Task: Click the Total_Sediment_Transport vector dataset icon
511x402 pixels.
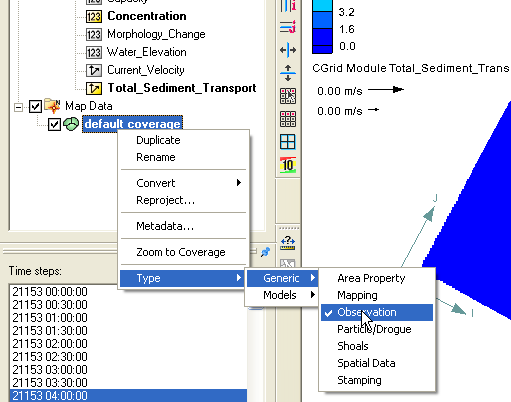Action: click(x=94, y=88)
